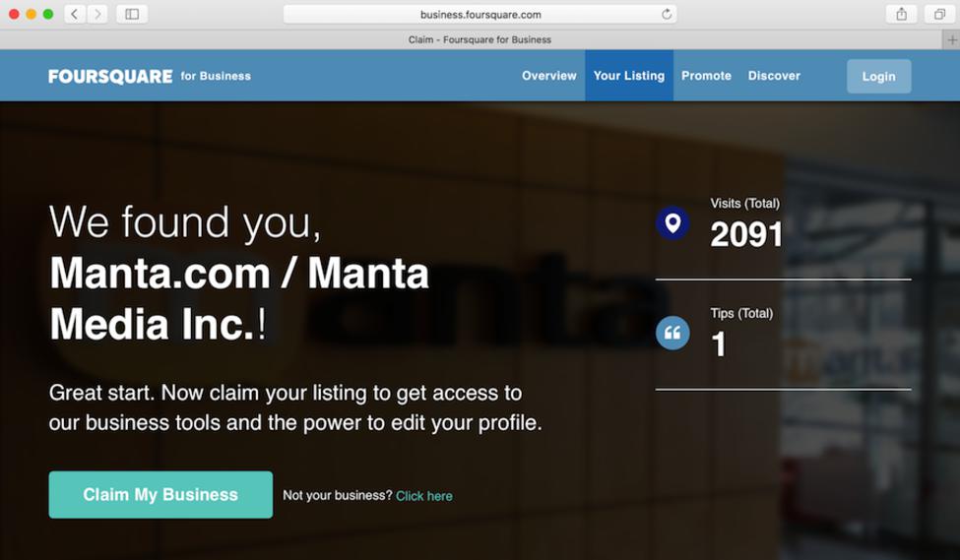Open the Promote nav item
The width and height of the screenshot is (960, 560).
coord(707,76)
